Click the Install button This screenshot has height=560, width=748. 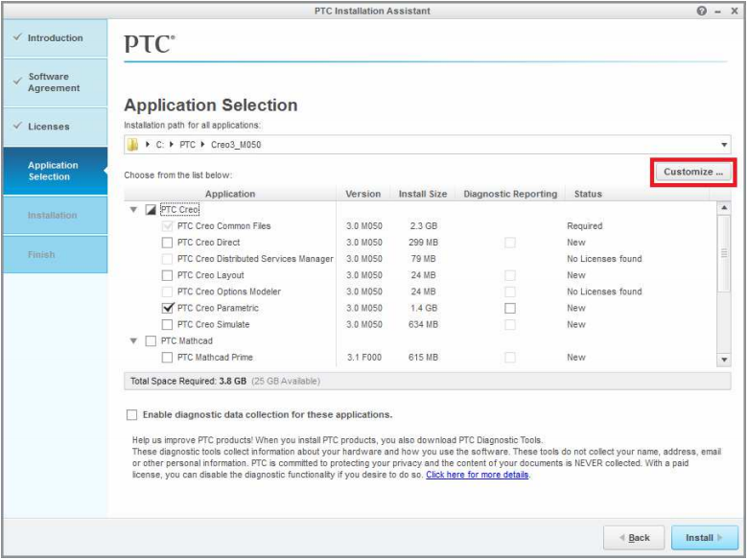tap(704, 538)
